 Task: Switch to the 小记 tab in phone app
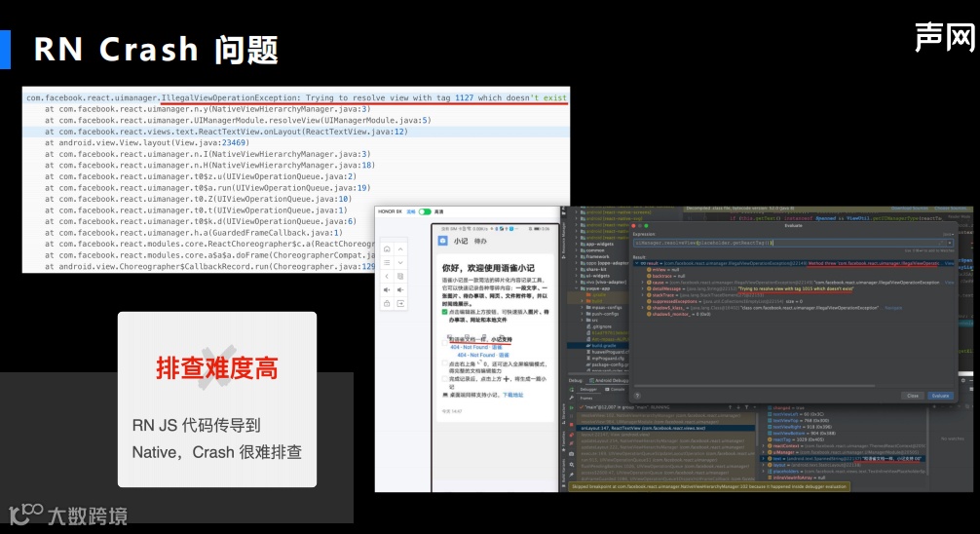461,241
